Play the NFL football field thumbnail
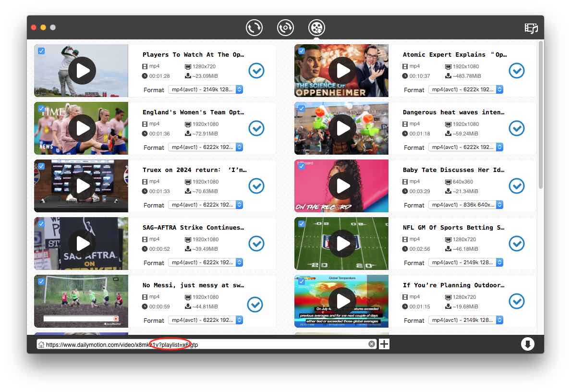The height and width of the screenshot is (392, 571). tap(341, 244)
